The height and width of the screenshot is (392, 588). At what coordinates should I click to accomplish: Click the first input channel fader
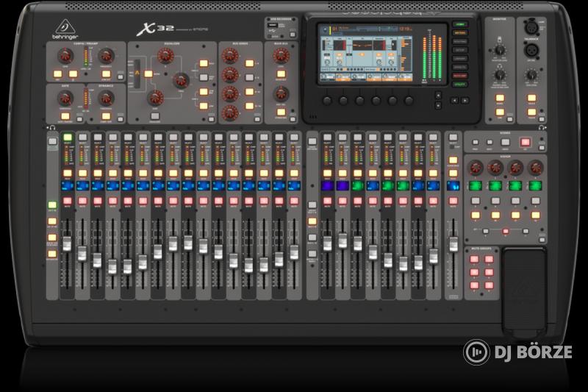tap(67, 243)
